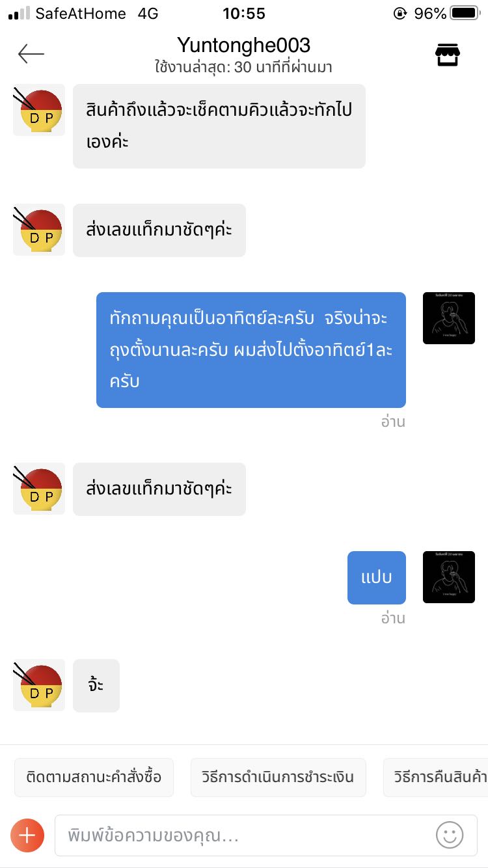This screenshot has height=868, width=488.
Task: Select ติดตามสถานะคำสั่งซื้อ quick reply
Action: (94, 777)
